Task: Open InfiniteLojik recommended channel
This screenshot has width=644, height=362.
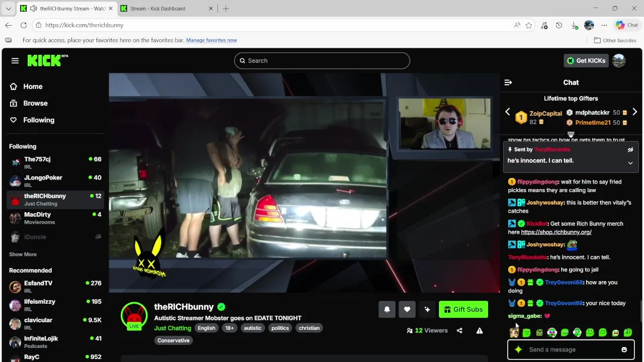Action: 55,342
